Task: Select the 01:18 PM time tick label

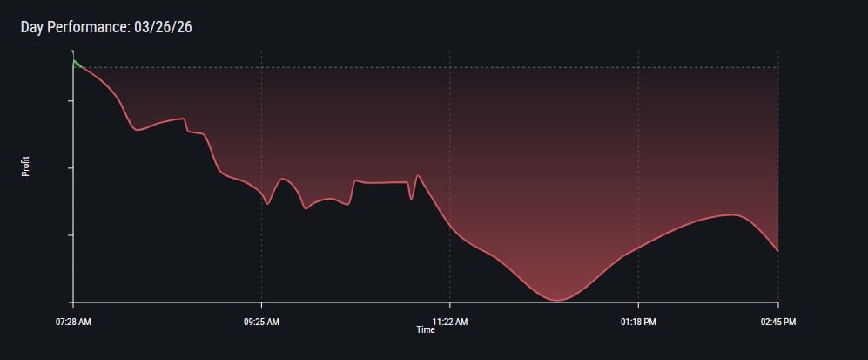Action: pos(638,322)
